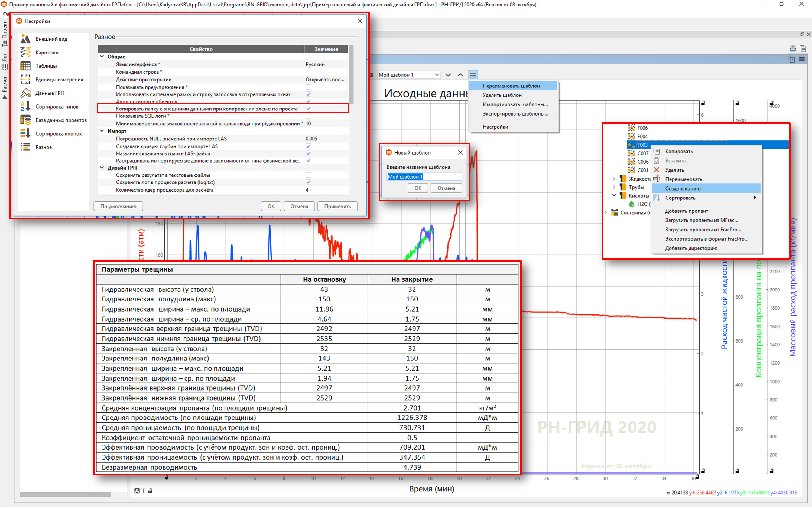This screenshot has height=508, width=812.
Task: Select proppant F006 in the tree
Action: 642,128
